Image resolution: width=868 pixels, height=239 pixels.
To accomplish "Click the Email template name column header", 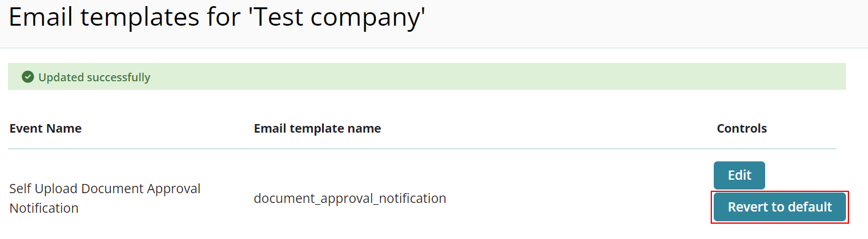I will (318, 128).
